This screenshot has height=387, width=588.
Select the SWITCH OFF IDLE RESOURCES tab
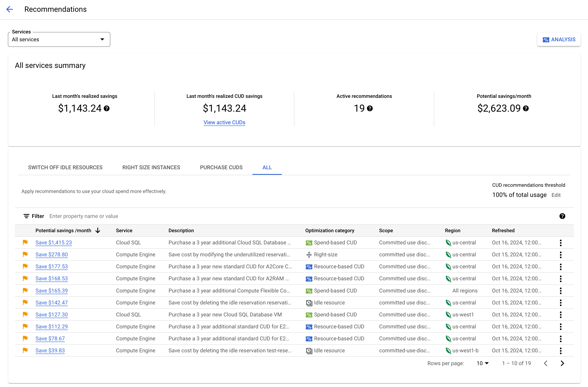(65, 168)
